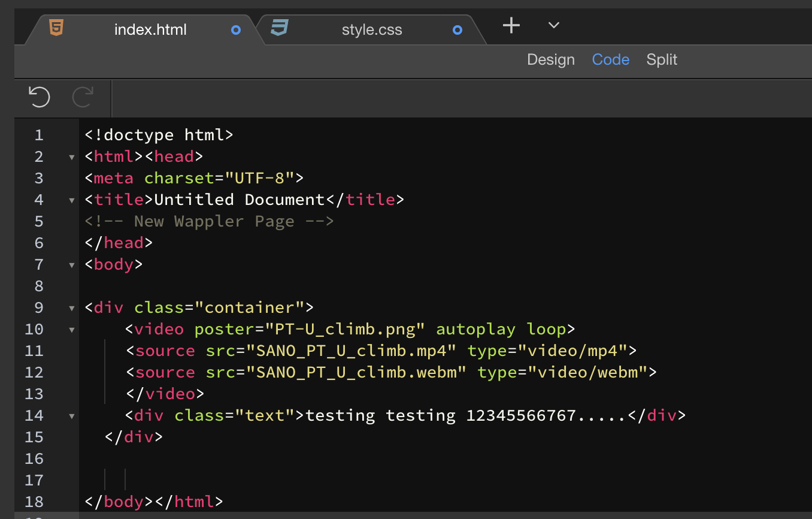Switch to Design view
812x519 pixels.
click(x=550, y=60)
